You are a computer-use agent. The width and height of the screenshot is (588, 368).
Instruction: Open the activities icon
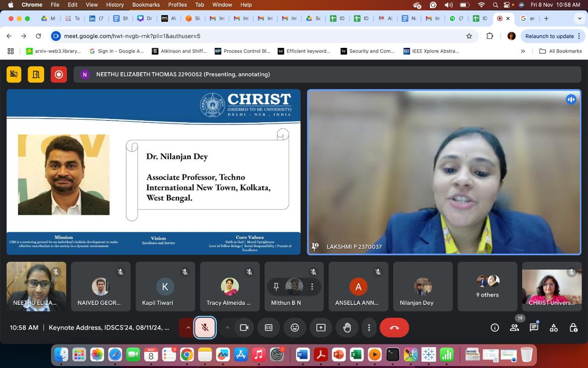[554, 328]
